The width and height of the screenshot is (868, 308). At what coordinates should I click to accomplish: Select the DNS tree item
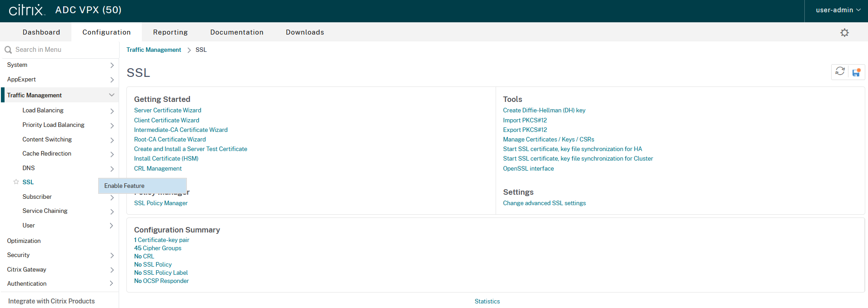coord(29,168)
